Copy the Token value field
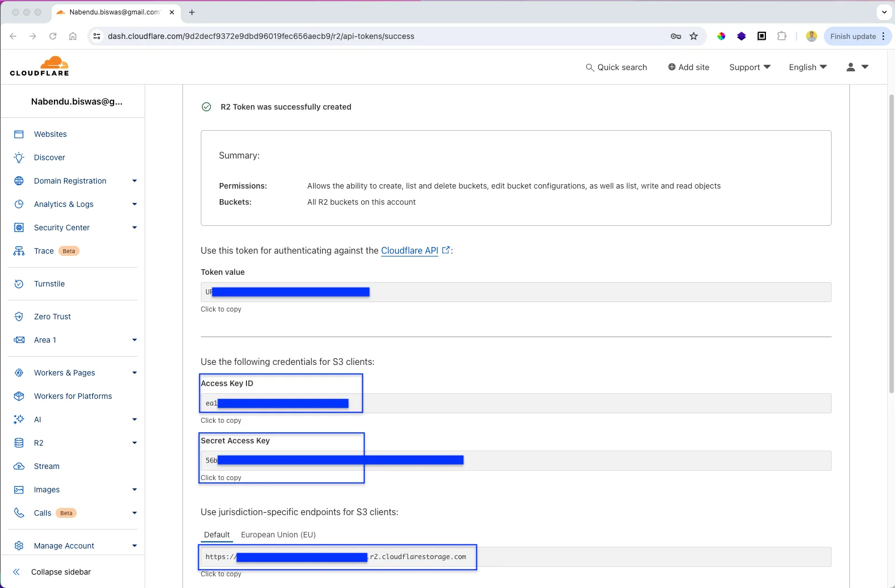Viewport: 895px width, 588px height. (516, 292)
